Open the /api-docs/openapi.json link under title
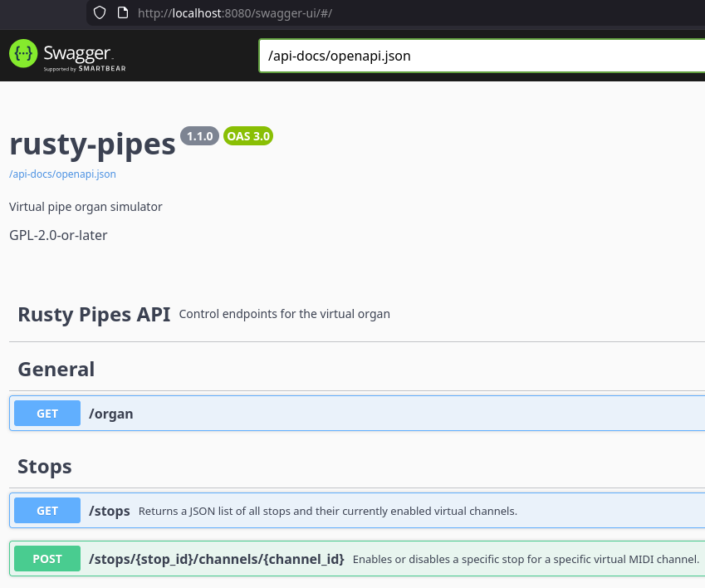The height and width of the screenshot is (588, 705). 62,174
